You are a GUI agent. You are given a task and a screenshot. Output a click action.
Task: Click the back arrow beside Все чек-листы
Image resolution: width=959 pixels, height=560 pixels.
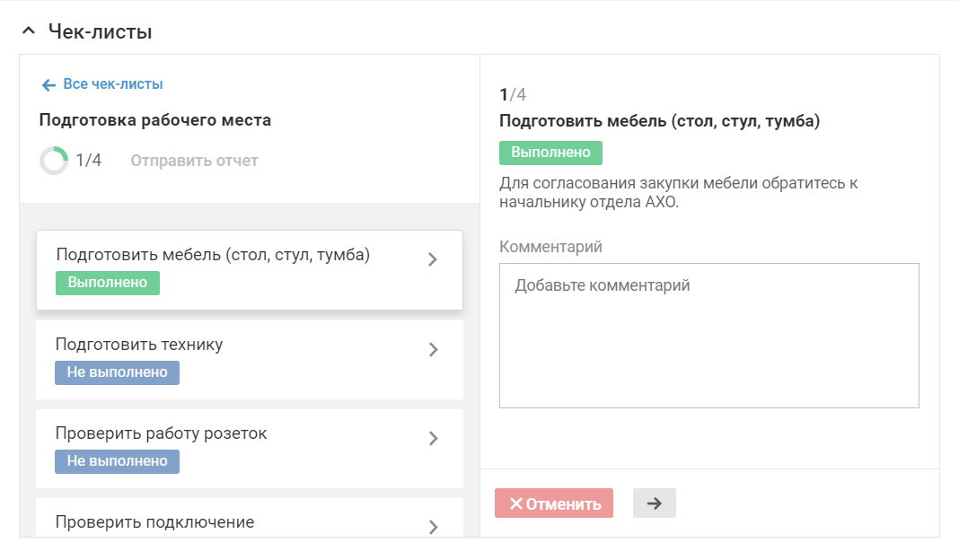(48, 84)
